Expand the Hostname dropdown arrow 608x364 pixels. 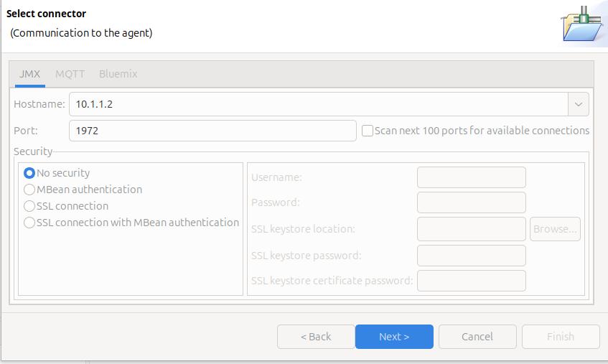click(x=579, y=104)
